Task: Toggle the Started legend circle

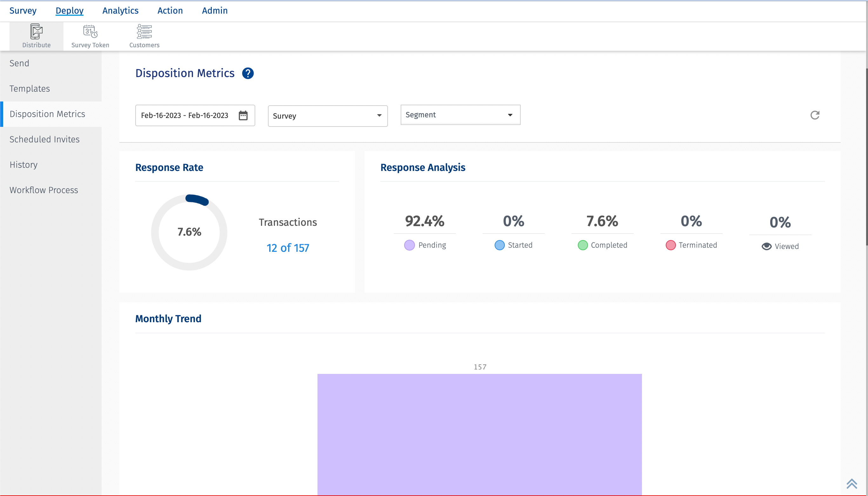Action: point(499,245)
